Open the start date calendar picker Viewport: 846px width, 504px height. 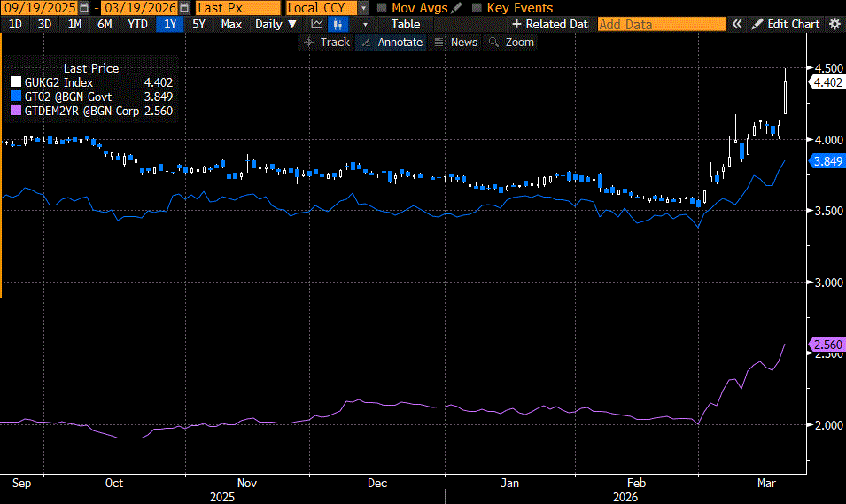pos(83,8)
